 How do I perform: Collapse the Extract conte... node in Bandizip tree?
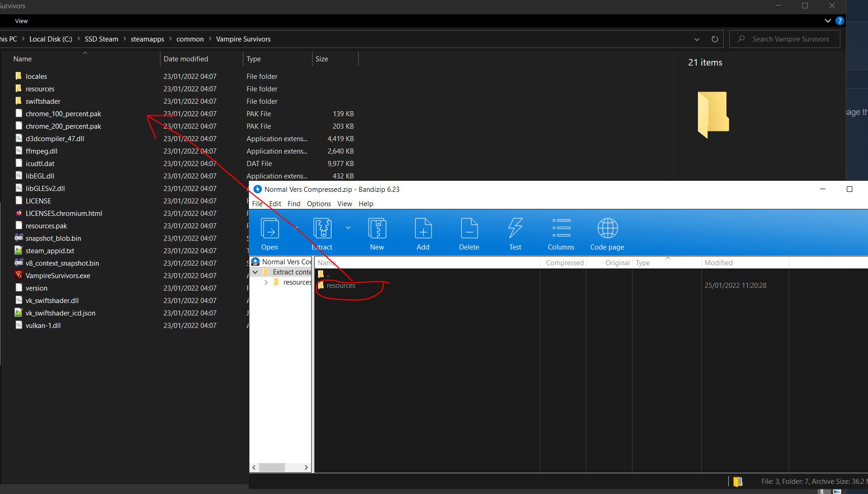click(255, 272)
